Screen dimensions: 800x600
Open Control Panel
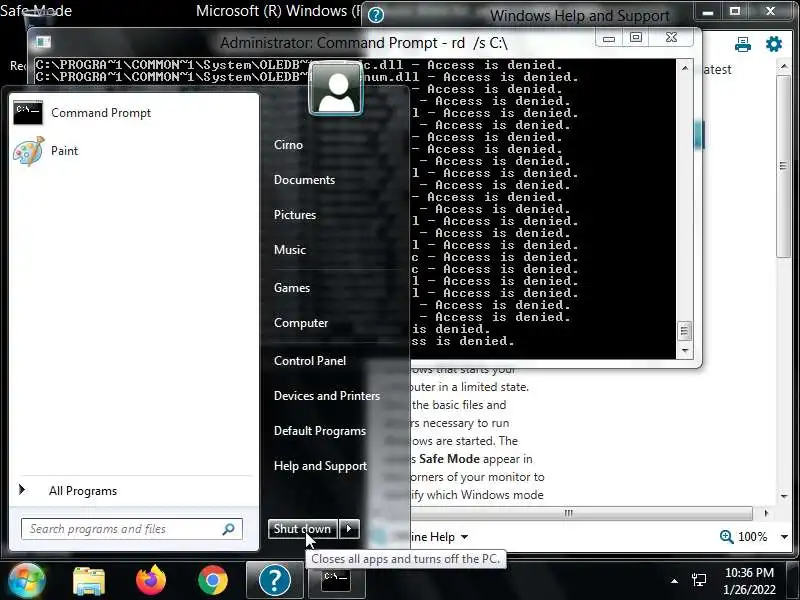click(x=310, y=361)
